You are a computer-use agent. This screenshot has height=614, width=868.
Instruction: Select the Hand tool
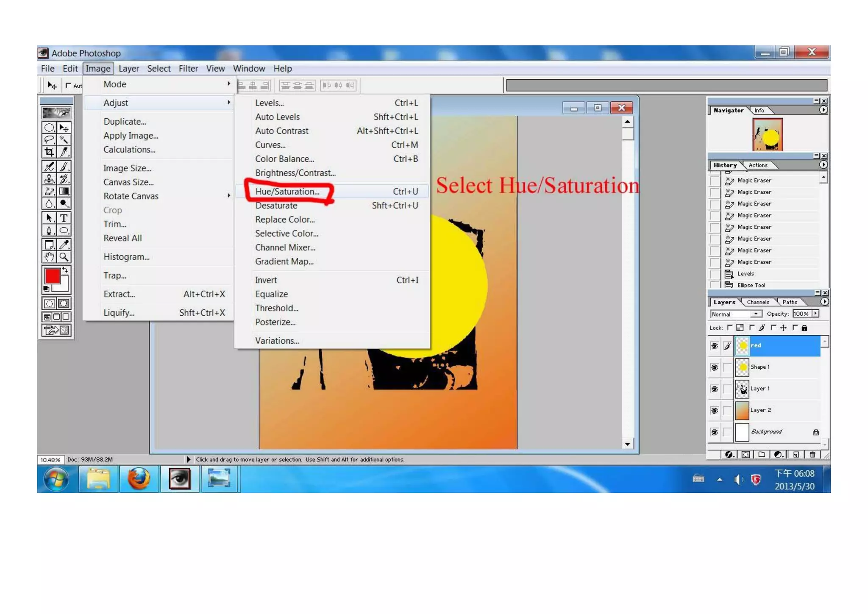pyautogui.click(x=49, y=257)
